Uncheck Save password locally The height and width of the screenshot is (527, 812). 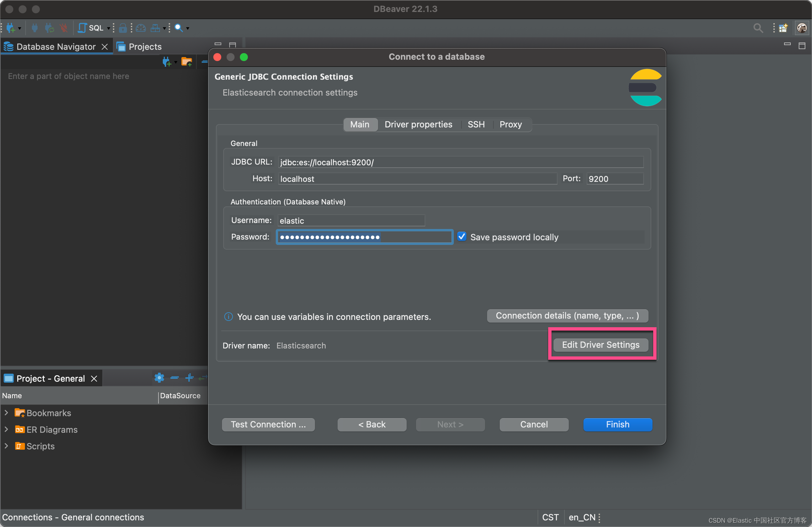coord(461,237)
